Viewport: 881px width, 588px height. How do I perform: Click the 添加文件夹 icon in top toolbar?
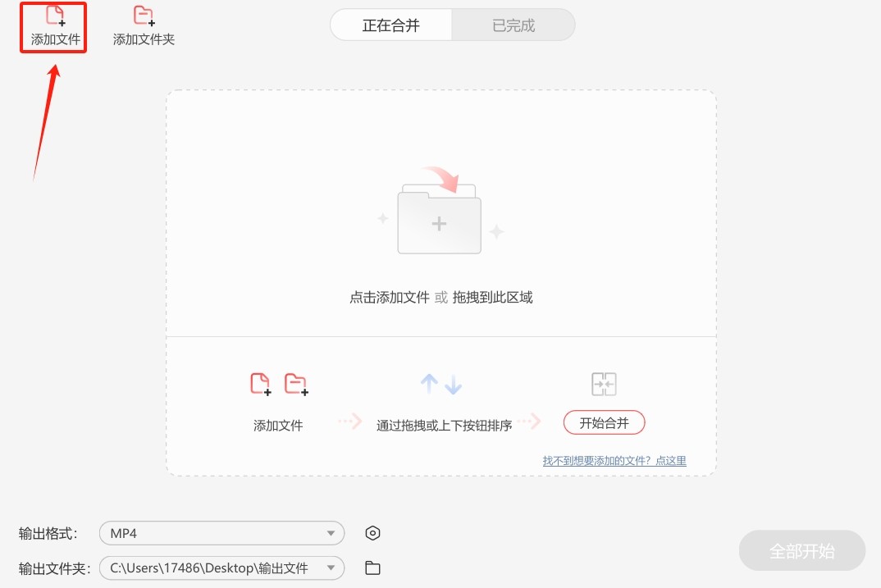pos(144,16)
